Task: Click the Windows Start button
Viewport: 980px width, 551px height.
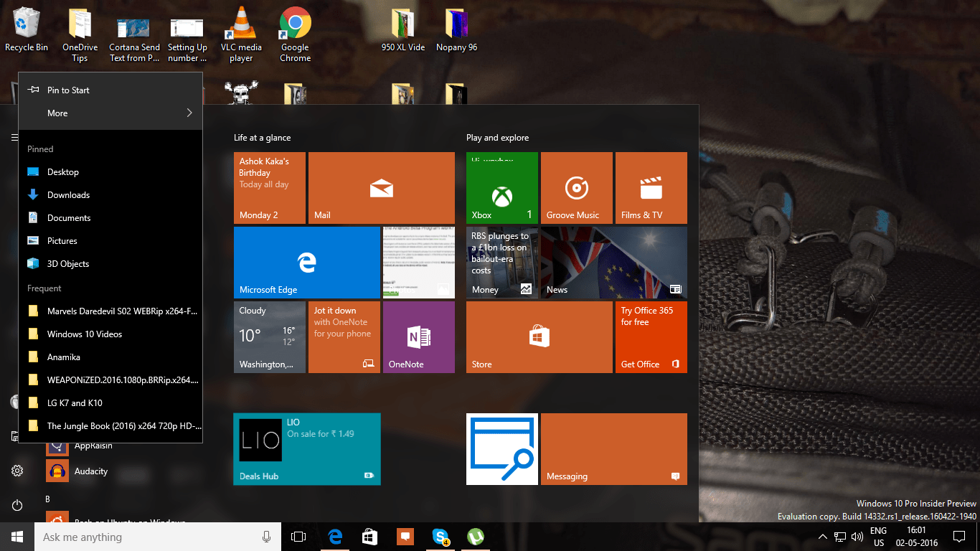Action: (x=17, y=537)
